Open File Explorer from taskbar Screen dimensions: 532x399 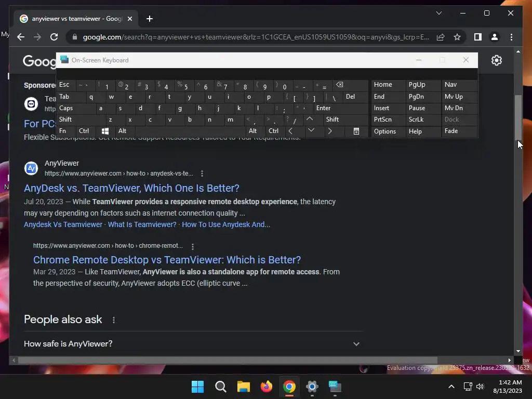click(243, 387)
